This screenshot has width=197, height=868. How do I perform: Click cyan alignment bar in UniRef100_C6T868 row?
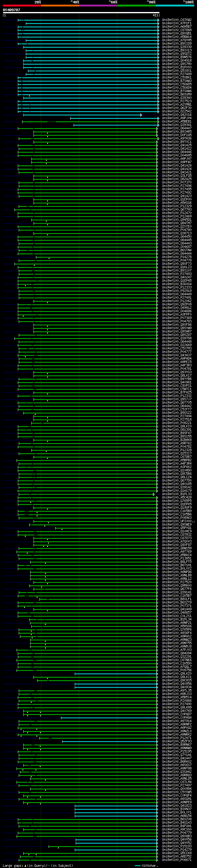[x=88, y=30]
